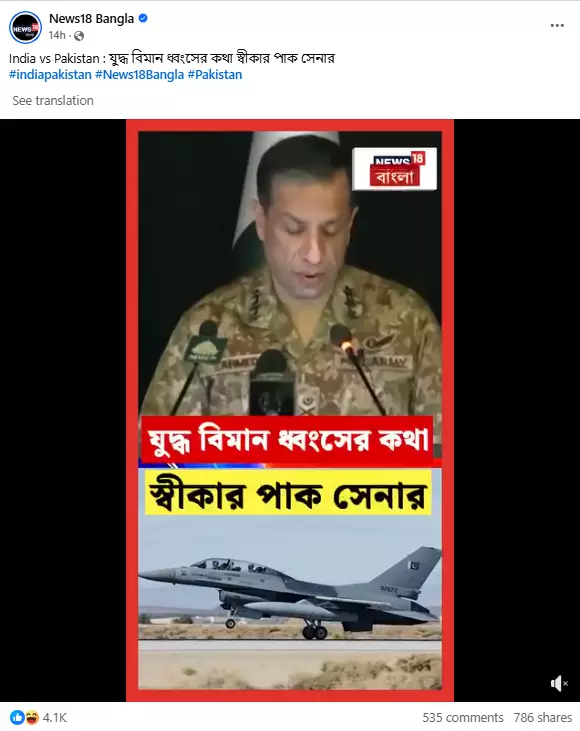The image size is (580, 731).
Task: View the 4.1K reactions count
Action: tap(55, 717)
